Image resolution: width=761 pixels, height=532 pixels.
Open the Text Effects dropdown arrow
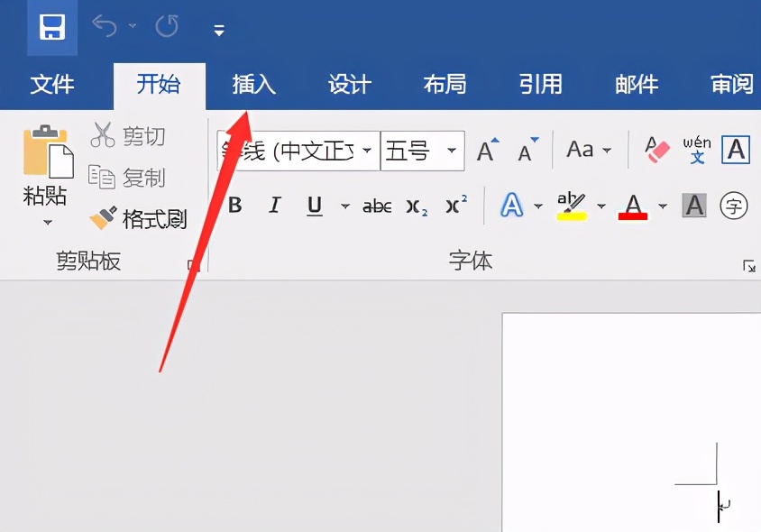coord(538,206)
